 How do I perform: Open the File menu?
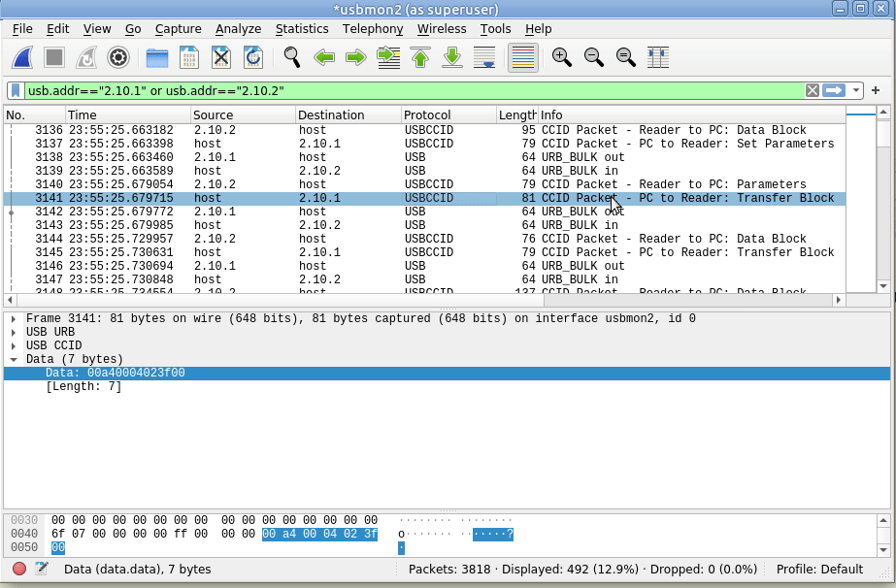click(22, 28)
